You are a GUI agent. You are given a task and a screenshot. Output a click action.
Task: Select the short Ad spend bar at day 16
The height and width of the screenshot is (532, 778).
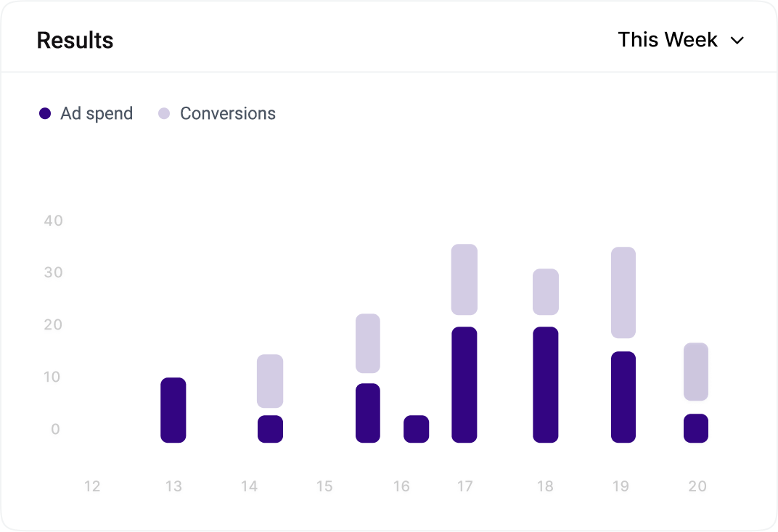tap(417, 429)
